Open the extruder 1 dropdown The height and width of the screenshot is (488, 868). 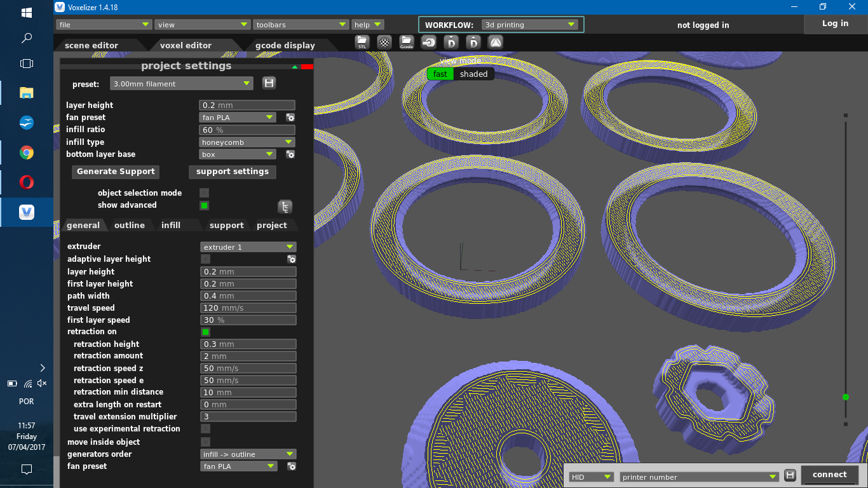tap(248, 247)
